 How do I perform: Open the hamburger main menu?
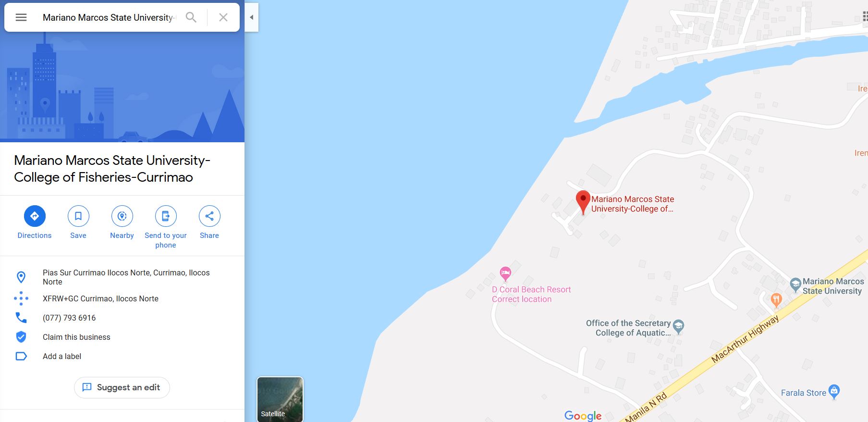(21, 17)
